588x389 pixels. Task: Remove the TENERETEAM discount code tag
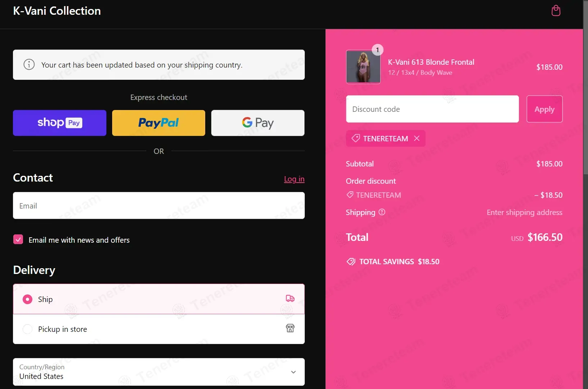coord(417,138)
